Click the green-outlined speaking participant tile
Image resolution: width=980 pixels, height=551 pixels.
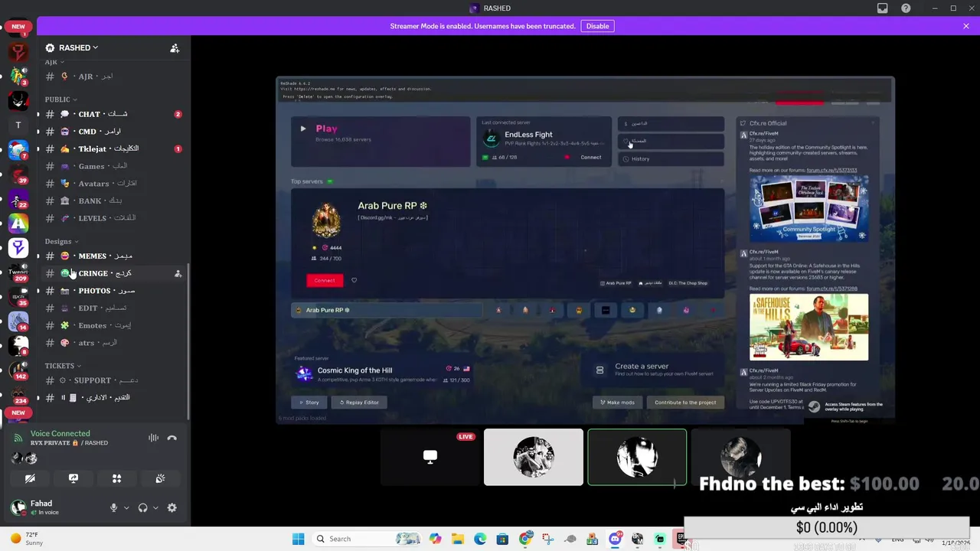pyautogui.click(x=637, y=457)
